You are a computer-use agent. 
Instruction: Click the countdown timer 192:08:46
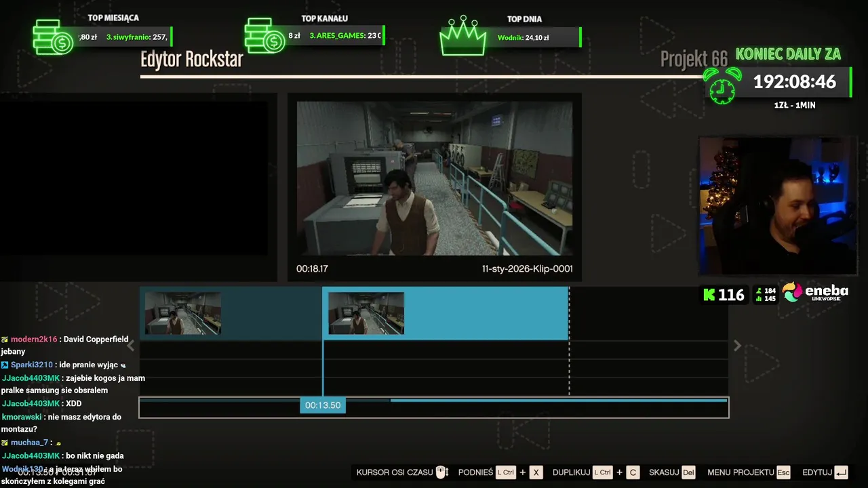coord(795,82)
